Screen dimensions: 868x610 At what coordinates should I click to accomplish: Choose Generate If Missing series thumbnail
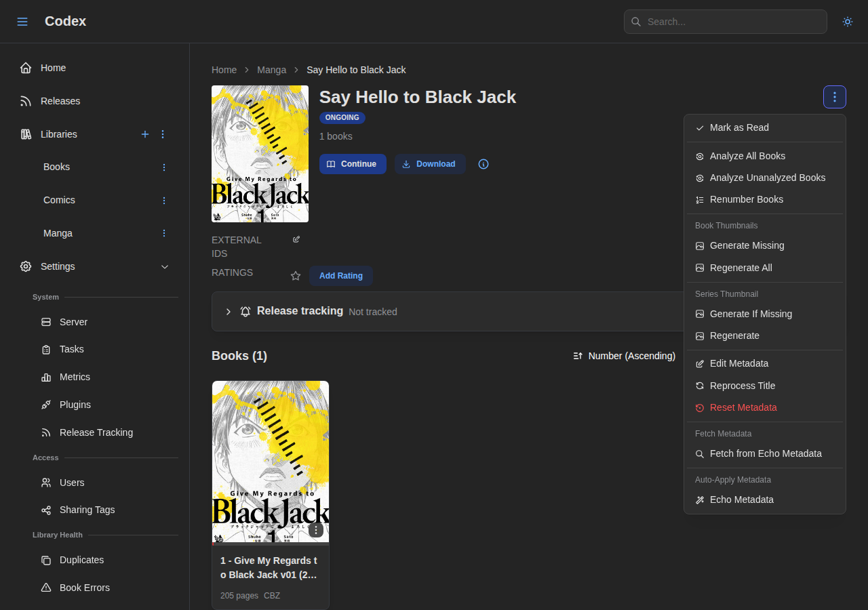point(765,314)
